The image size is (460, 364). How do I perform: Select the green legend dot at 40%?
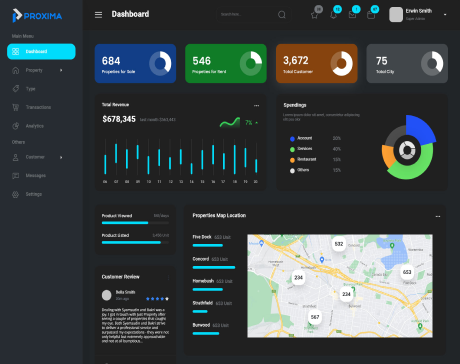(292, 149)
